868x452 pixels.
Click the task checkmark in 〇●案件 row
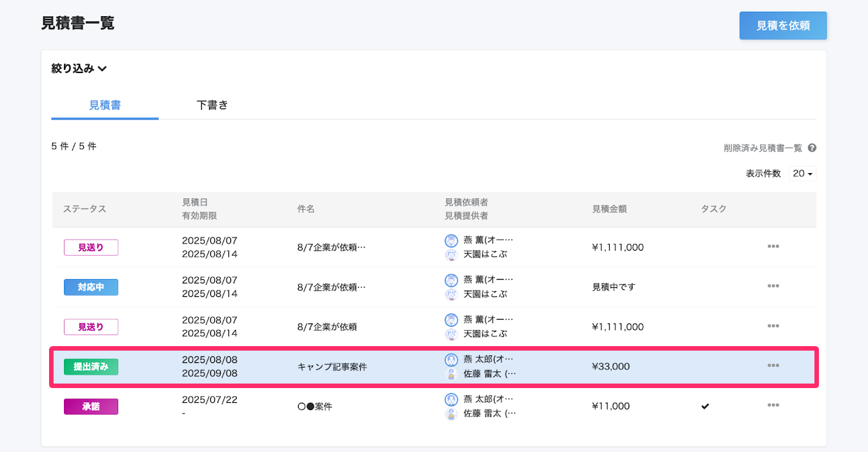(x=705, y=406)
